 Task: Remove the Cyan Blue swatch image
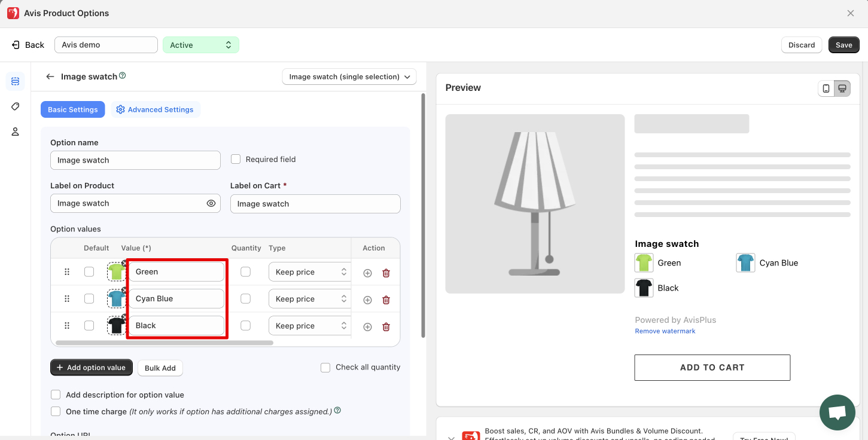coord(124,290)
